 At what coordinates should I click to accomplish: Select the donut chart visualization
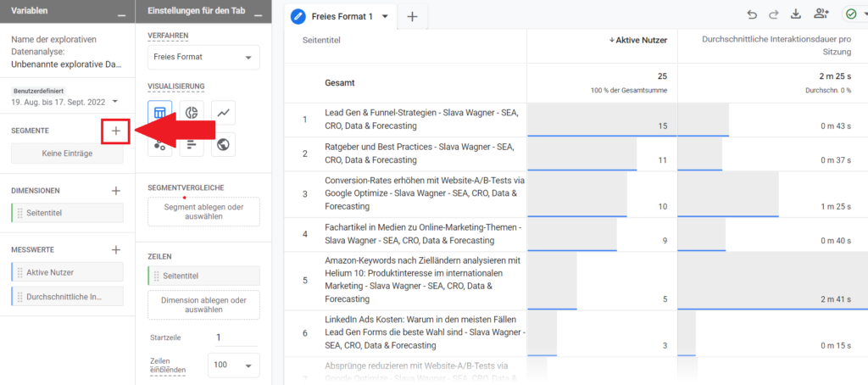[192, 113]
